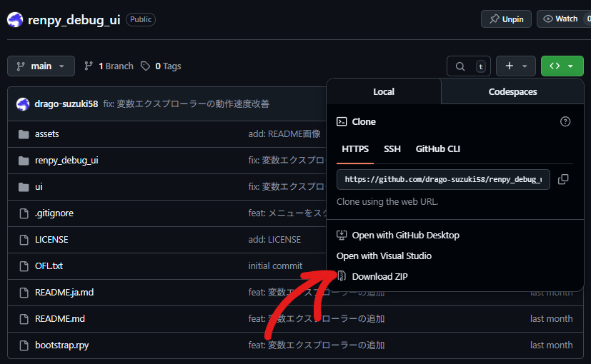591x364 pixels.
Task: Open the LICENSE file
Action: coord(51,239)
